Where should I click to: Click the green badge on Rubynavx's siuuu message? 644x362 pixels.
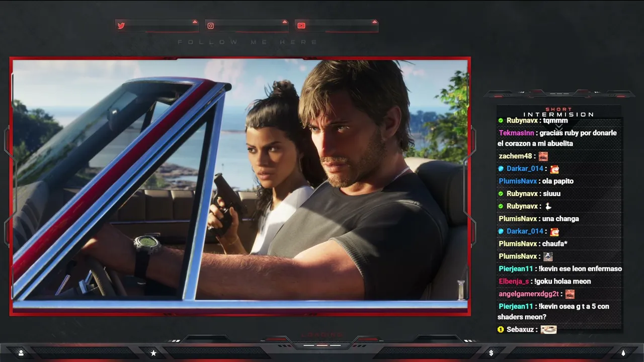coord(501,194)
